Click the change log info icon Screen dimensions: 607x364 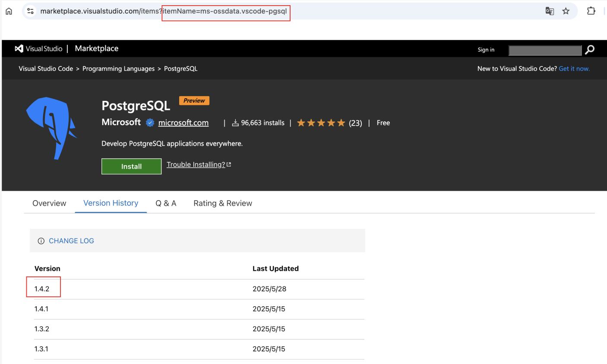coord(41,241)
